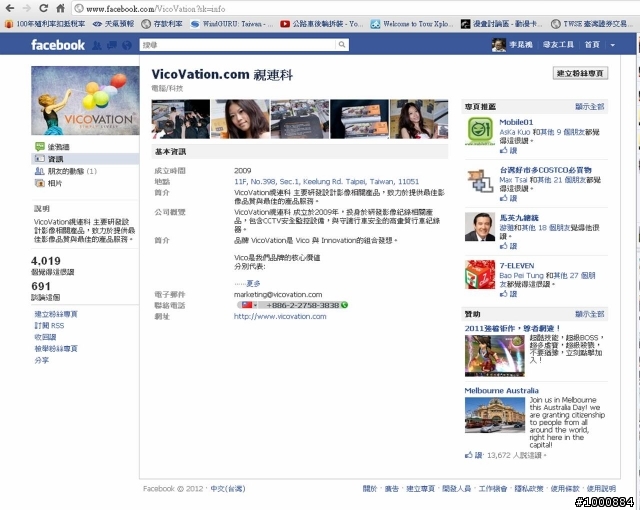Image resolution: width=640 pixels, height=510 pixels.
Task: Open the country flag dropdown by phone number
Action: point(249,305)
